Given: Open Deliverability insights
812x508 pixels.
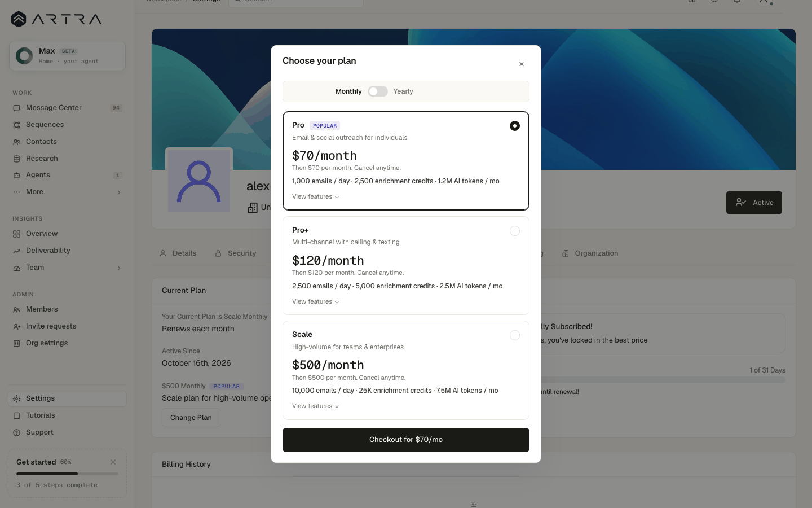Looking at the screenshot, I should tap(67, 251).
